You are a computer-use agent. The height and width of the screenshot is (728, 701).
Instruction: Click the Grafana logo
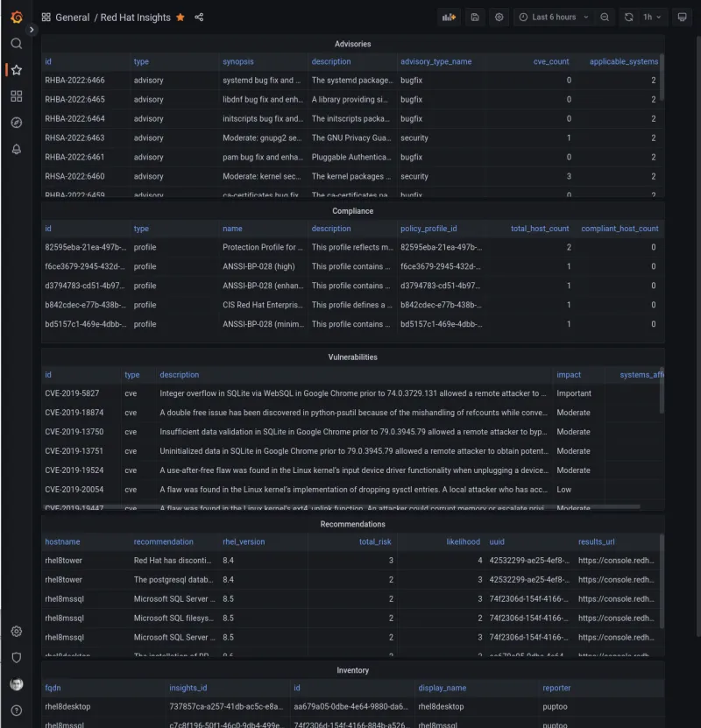pyautogui.click(x=16, y=16)
